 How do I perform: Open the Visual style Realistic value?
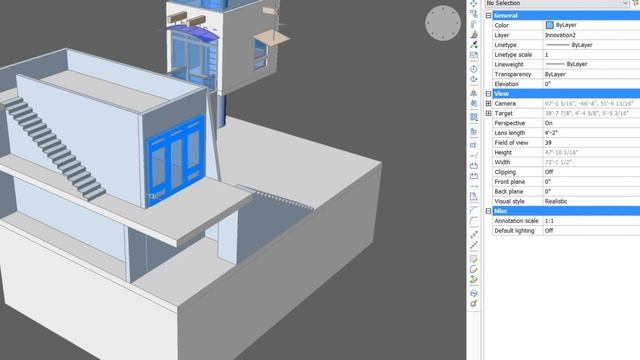591,201
